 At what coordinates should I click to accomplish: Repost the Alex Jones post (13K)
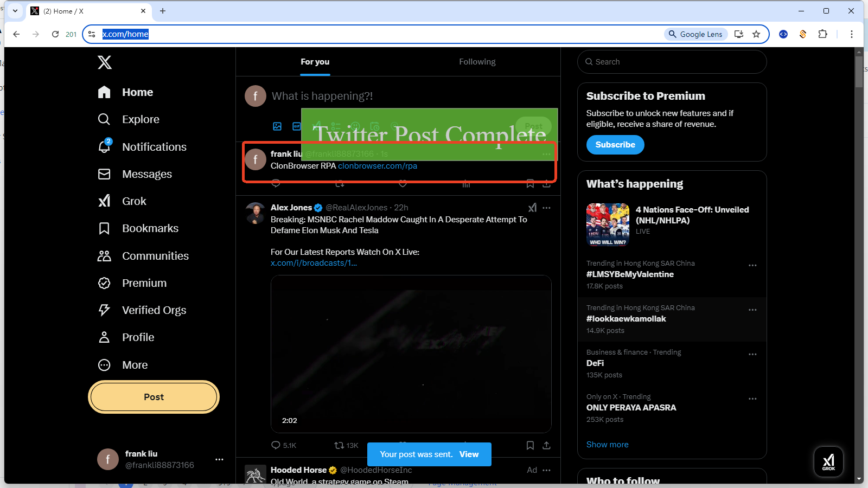[x=346, y=445]
